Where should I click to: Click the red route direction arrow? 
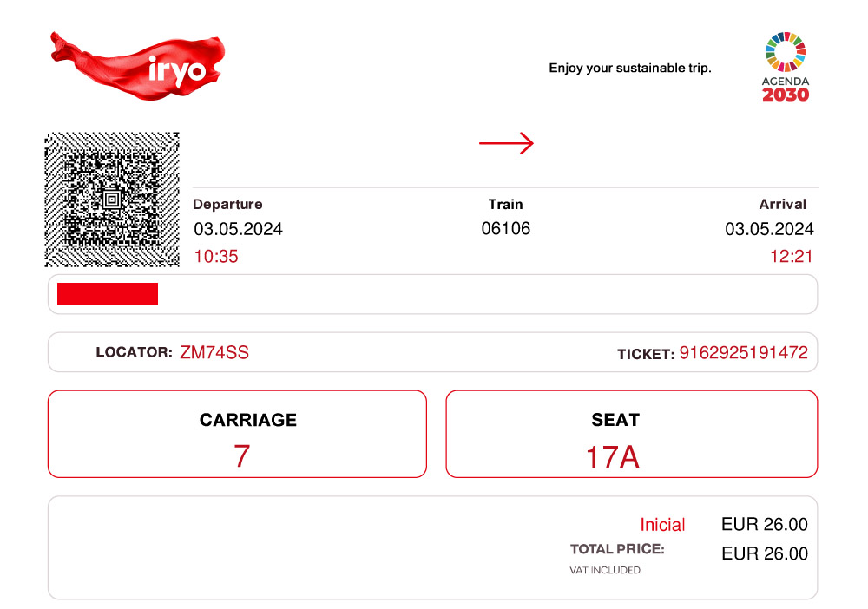pos(506,143)
